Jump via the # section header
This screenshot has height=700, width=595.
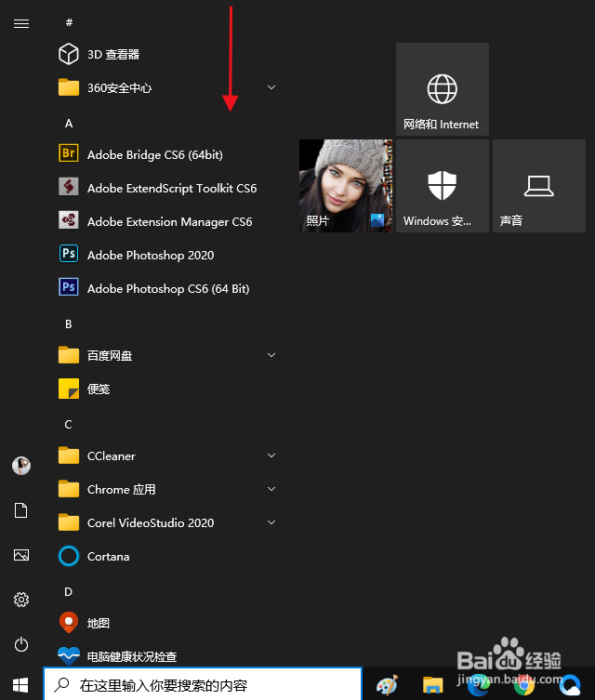click(69, 22)
